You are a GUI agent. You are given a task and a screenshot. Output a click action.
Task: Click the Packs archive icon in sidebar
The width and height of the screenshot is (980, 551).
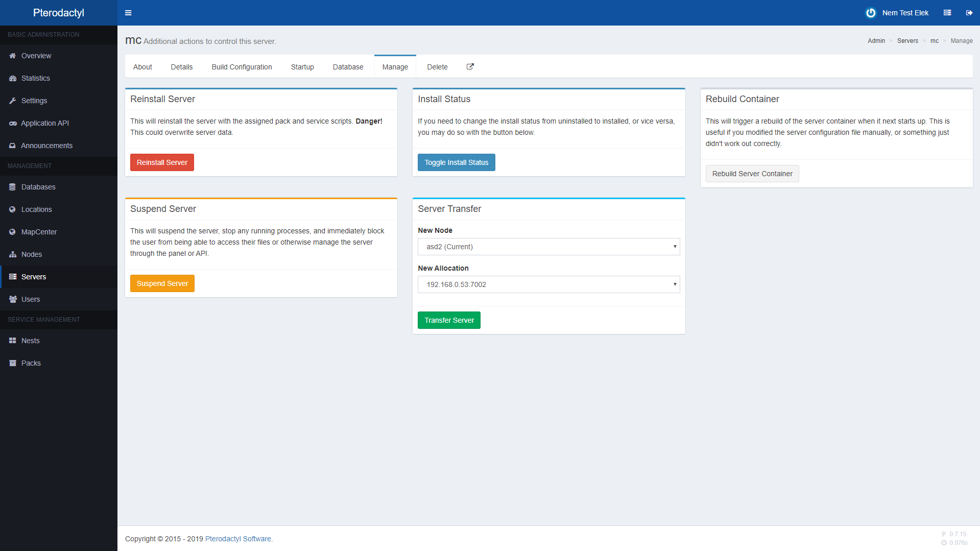tap(13, 363)
